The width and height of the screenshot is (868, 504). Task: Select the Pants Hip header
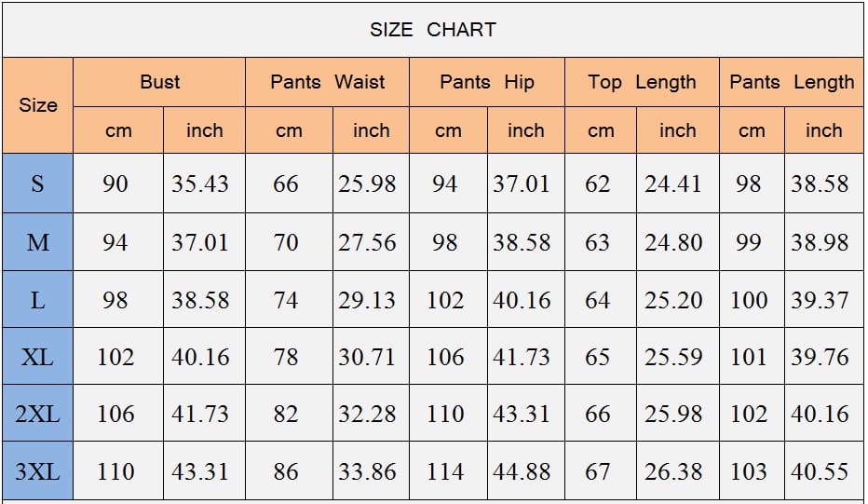(487, 82)
